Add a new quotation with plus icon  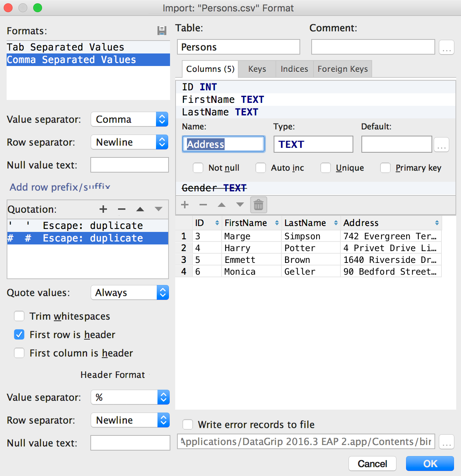click(x=103, y=209)
